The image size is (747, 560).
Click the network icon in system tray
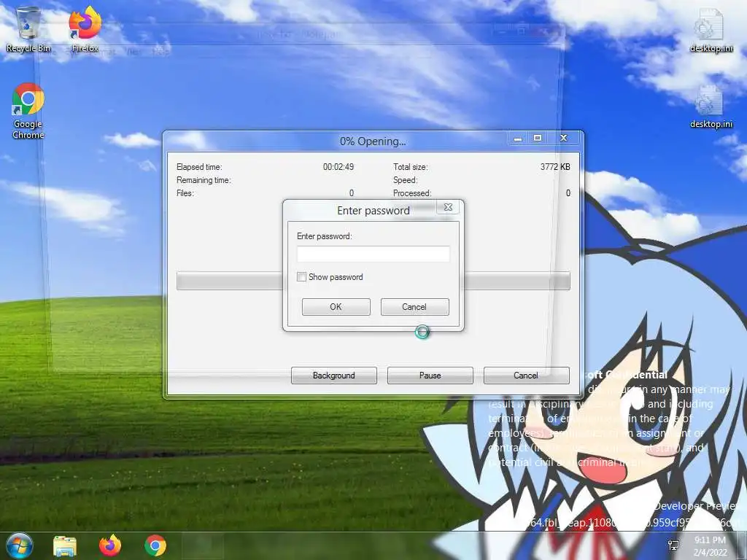click(x=673, y=545)
